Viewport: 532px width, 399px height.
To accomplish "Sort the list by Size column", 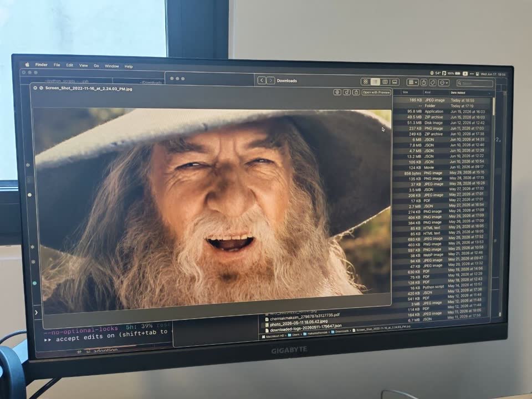I will (405, 93).
